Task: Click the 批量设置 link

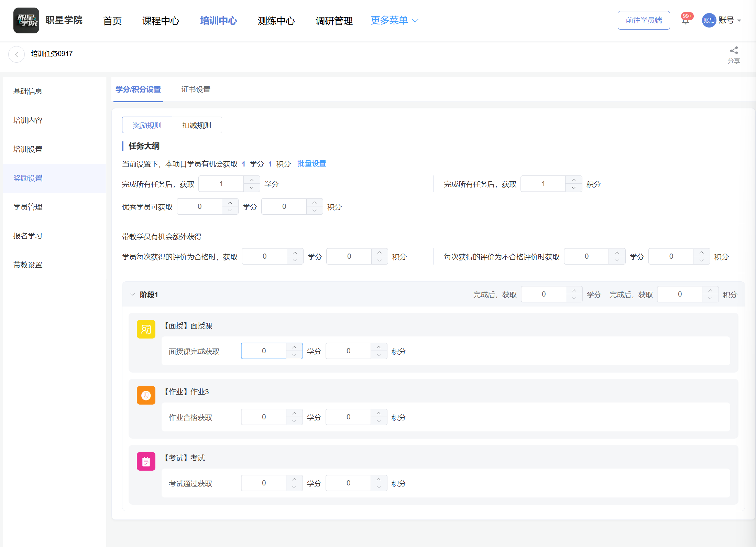Action: (311, 164)
